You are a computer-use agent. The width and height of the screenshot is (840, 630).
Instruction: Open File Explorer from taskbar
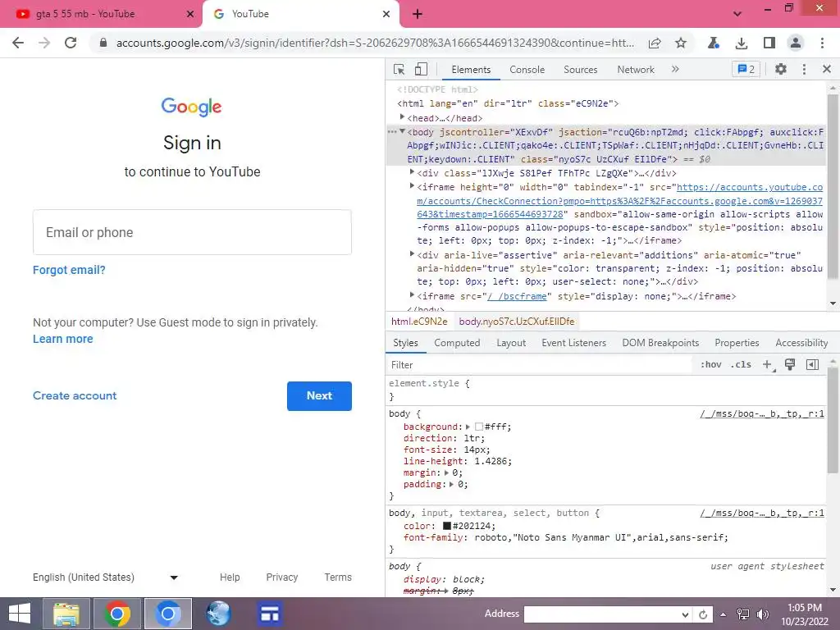(x=66, y=614)
